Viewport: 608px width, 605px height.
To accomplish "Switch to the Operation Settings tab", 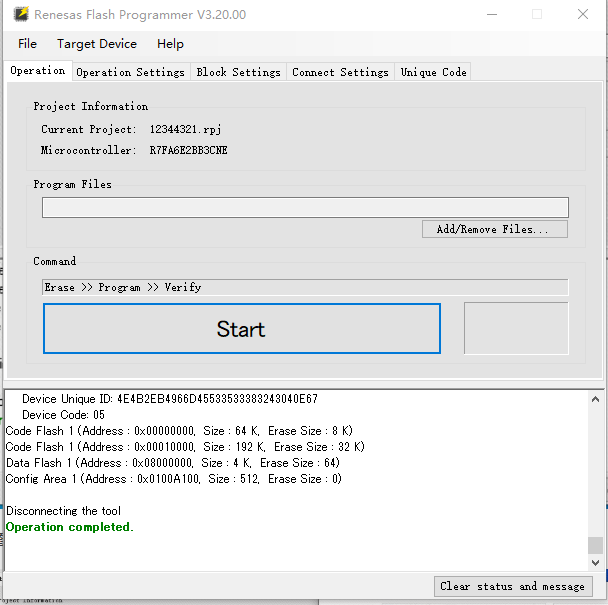I will (131, 72).
